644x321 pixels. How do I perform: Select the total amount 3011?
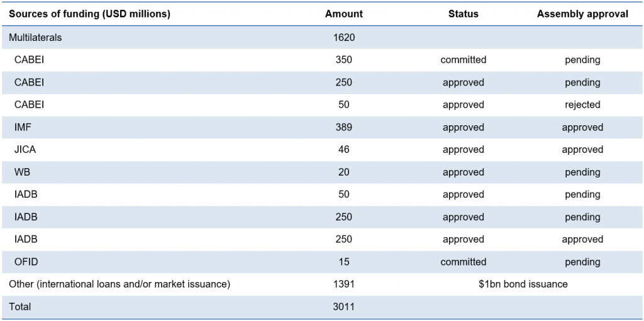(x=344, y=307)
